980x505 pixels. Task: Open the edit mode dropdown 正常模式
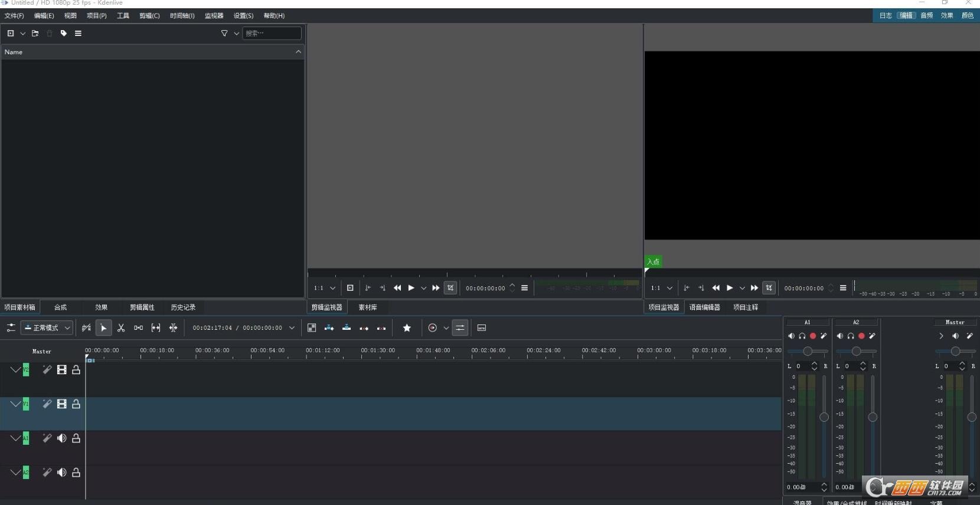click(47, 328)
